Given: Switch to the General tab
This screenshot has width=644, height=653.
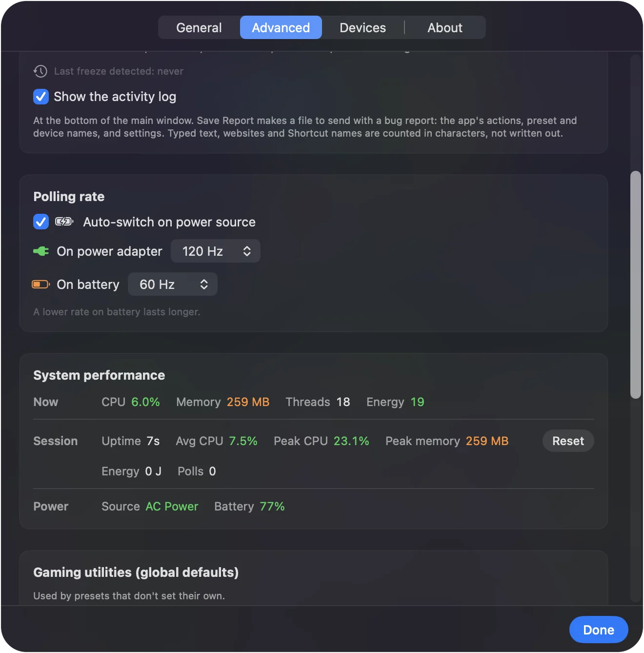Looking at the screenshot, I should coord(199,28).
